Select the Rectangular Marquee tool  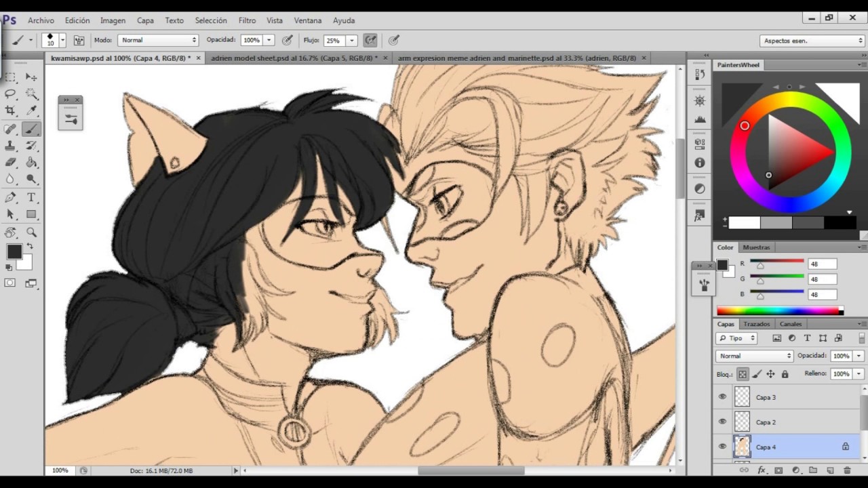coord(11,77)
